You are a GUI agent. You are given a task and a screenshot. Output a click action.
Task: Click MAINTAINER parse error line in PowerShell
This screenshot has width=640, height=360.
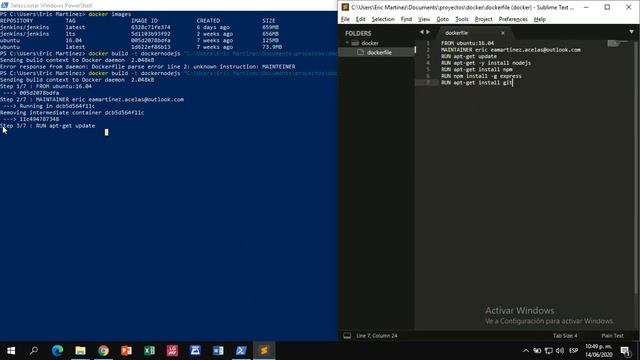click(x=147, y=67)
